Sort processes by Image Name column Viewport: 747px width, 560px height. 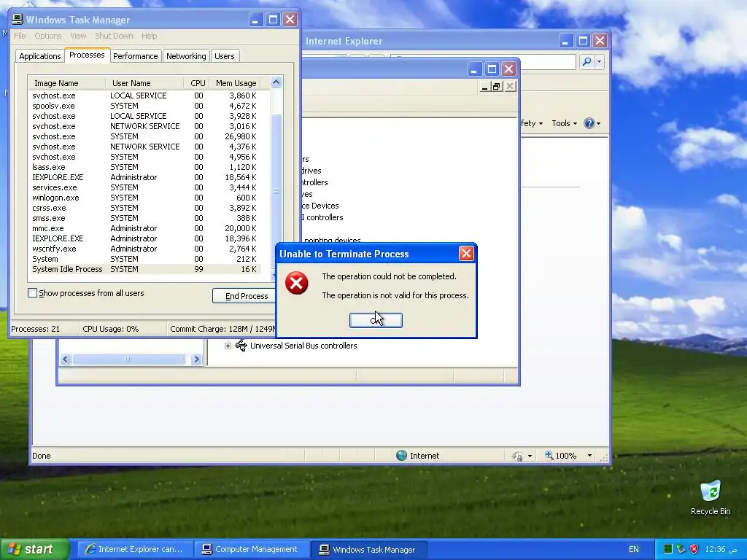[x=66, y=83]
